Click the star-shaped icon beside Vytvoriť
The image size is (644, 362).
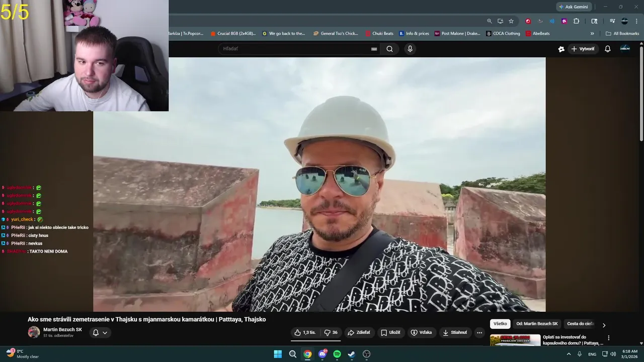[x=561, y=49]
